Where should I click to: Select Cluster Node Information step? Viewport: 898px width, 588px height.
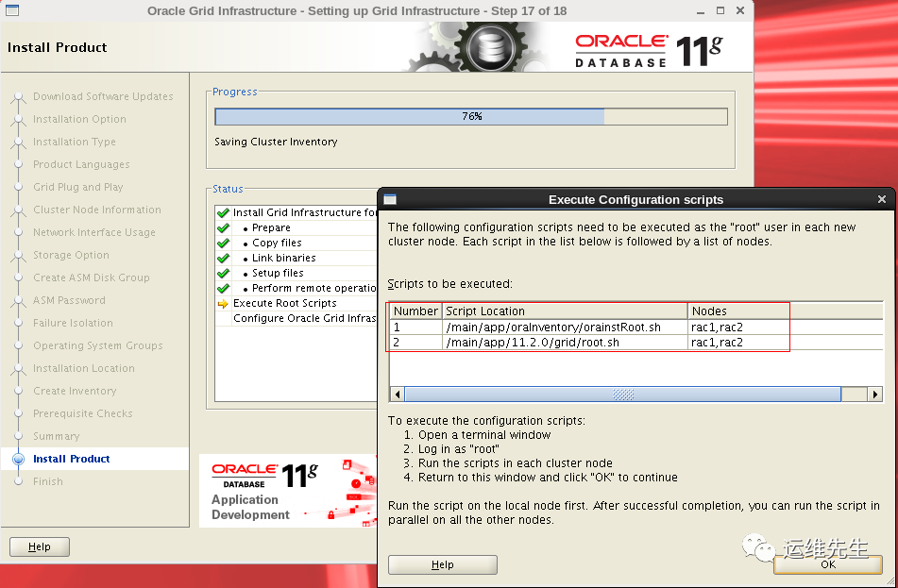click(x=96, y=210)
